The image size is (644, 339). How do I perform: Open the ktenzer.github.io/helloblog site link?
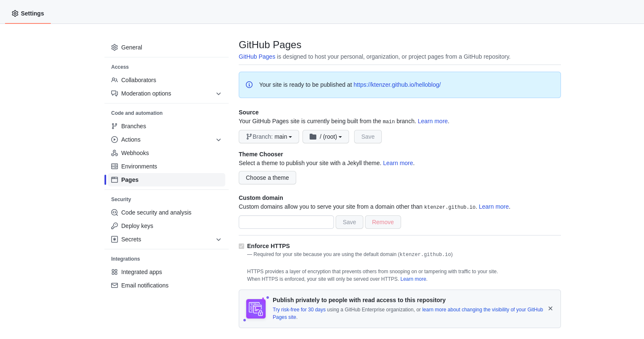397,85
